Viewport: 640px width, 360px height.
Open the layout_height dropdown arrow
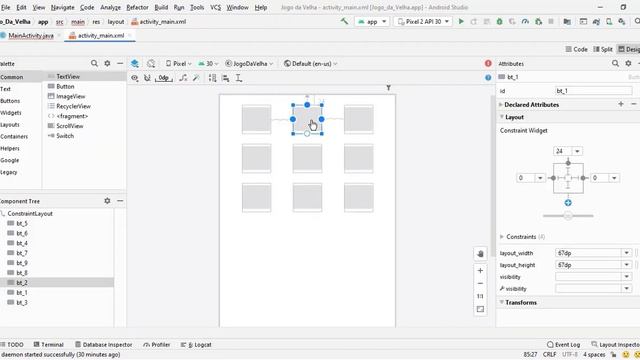point(627,265)
